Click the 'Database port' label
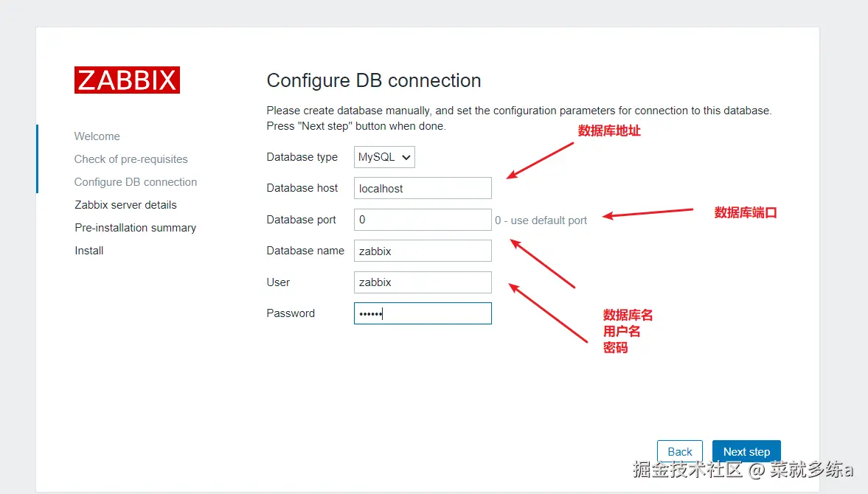This screenshot has height=494, width=868. 301,220
